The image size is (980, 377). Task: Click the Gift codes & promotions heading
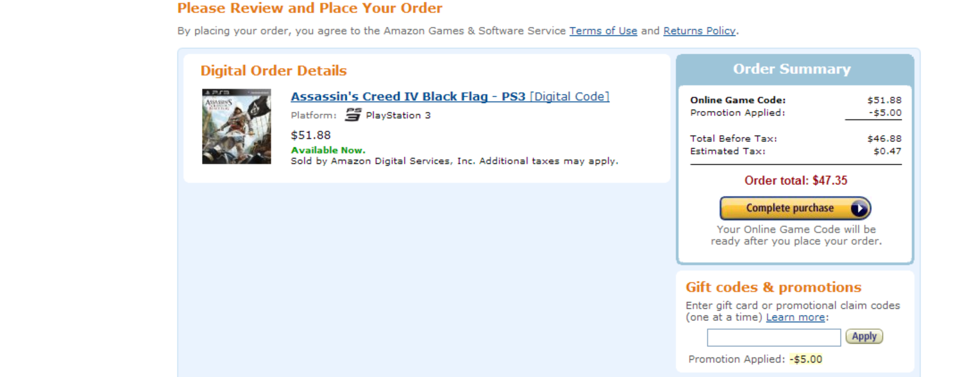pyautogui.click(x=773, y=288)
